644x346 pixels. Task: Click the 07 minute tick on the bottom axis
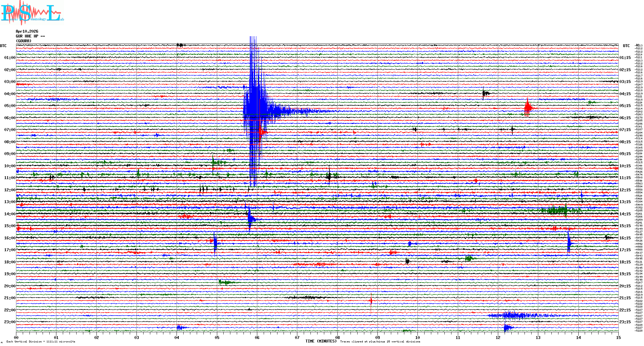point(297,337)
